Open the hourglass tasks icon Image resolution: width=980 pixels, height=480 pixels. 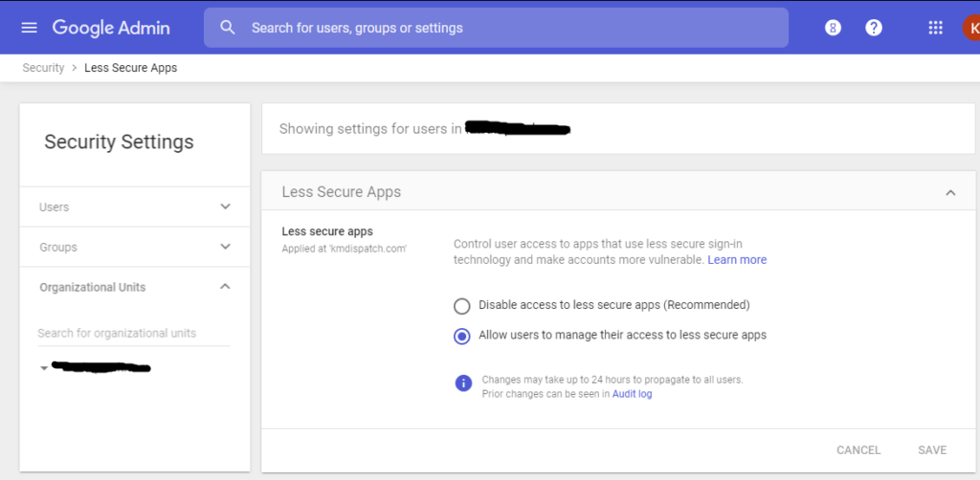tap(833, 28)
